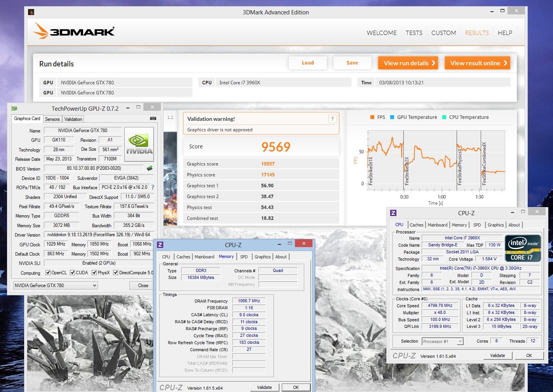Open the WELCOME tab in 3DMark

(x=382, y=33)
